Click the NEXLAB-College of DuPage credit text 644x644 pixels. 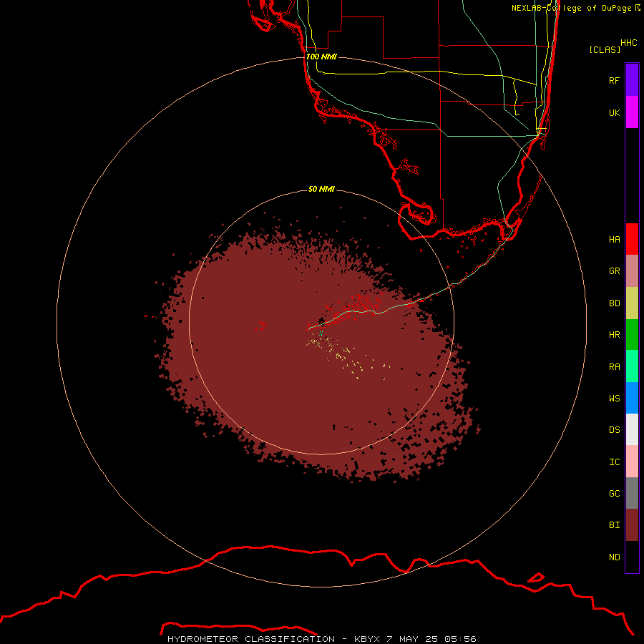click(x=575, y=8)
